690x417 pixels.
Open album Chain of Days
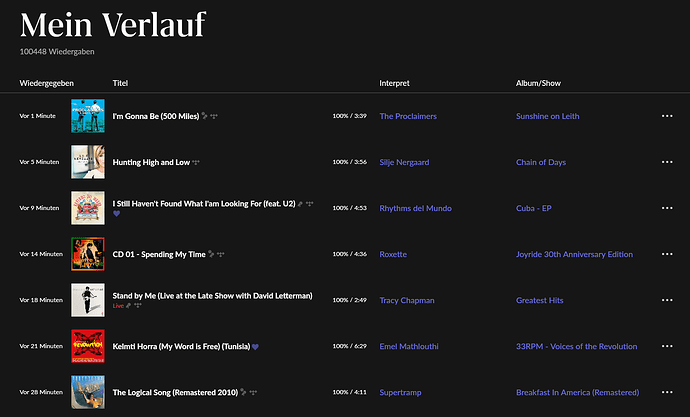click(x=541, y=162)
